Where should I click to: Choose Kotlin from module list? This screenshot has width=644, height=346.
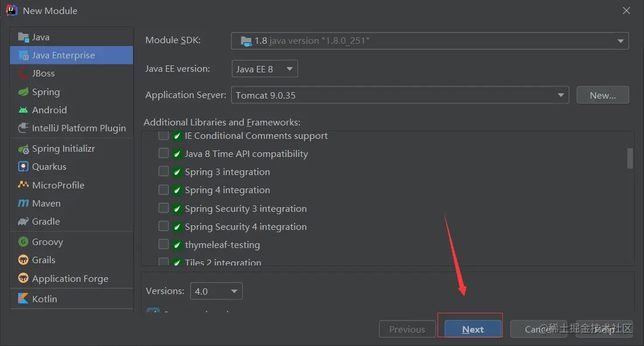(x=72, y=299)
